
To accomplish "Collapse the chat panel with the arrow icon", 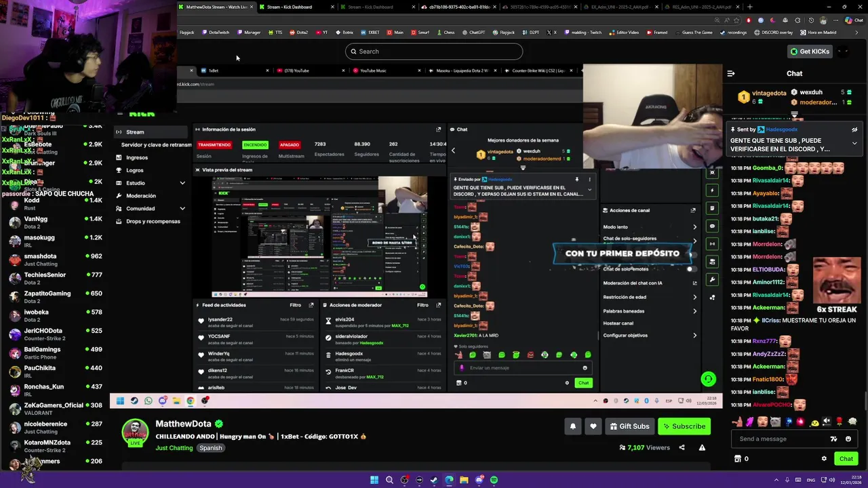I will coord(730,73).
